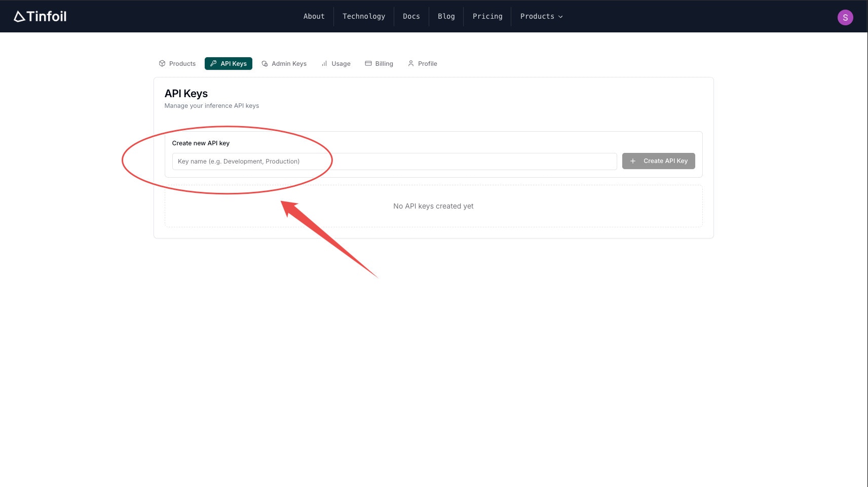This screenshot has width=868, height=487.
Task: Switch to the Products tab
Action: 177,64
